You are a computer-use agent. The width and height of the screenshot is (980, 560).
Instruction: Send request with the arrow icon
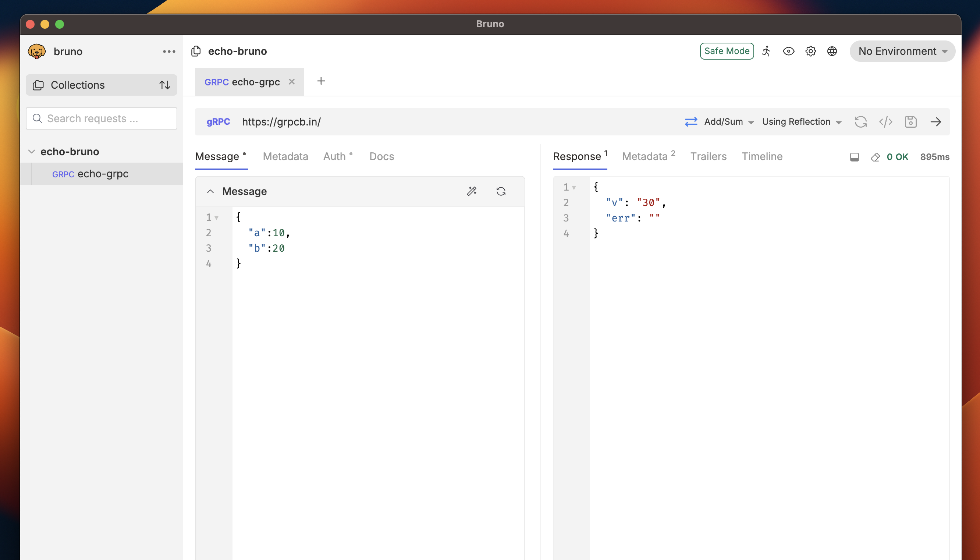pyautogui.click(x=935, y=122)
